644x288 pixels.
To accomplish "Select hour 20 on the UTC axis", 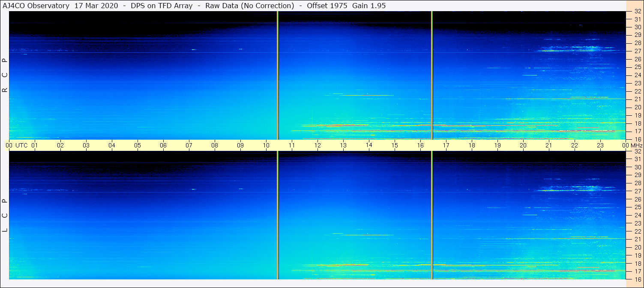I will (523, 145).
